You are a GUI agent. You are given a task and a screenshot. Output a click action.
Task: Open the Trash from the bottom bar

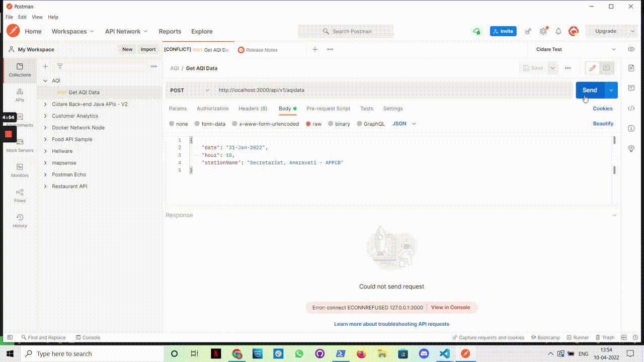pyautogui.click(x=606, y=337)
